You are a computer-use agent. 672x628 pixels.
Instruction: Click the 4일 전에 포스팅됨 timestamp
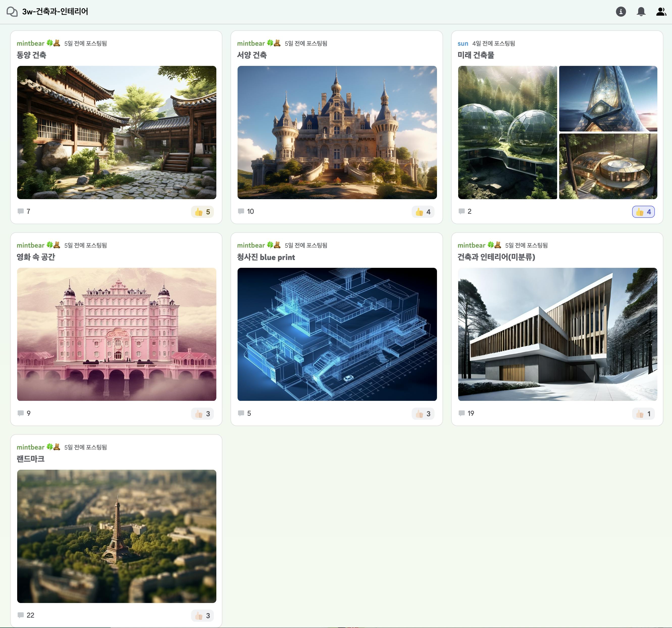coord(493,43)
